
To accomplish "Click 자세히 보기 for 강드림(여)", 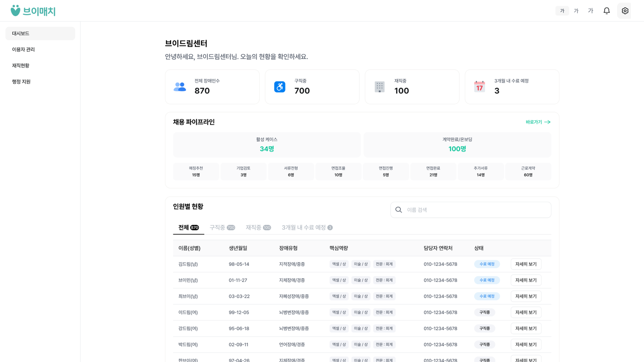I will coord(526,329).
